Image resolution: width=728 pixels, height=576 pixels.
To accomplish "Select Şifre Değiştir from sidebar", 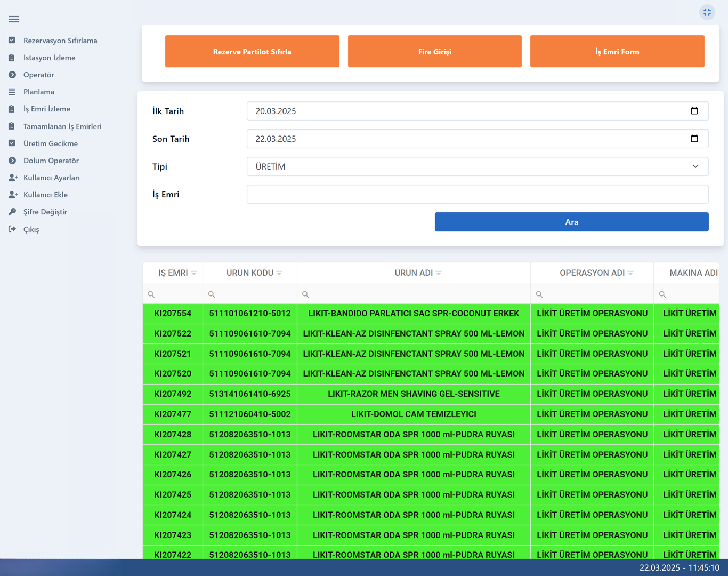I will 45,212.
